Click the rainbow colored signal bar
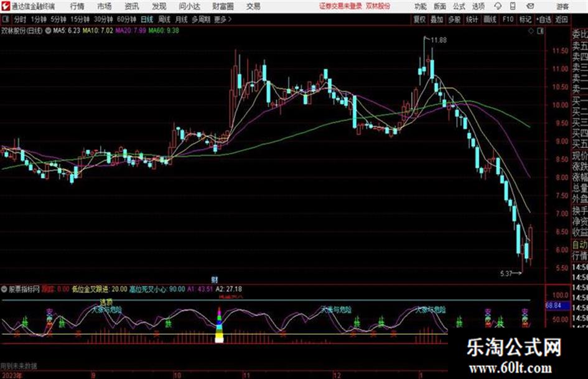588x379 pixels. pyautogui.click(x=220, y=325)
